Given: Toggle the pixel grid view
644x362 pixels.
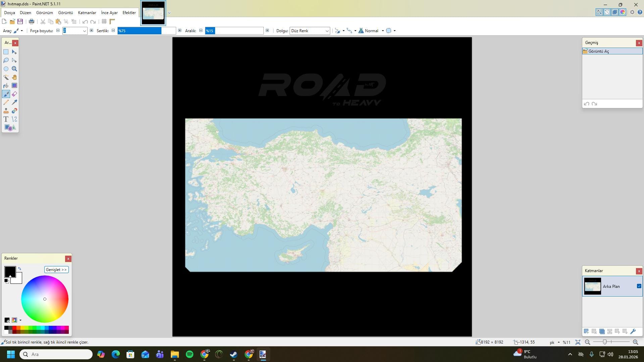Looking at the screenshot, I should [x=104, y=21].
